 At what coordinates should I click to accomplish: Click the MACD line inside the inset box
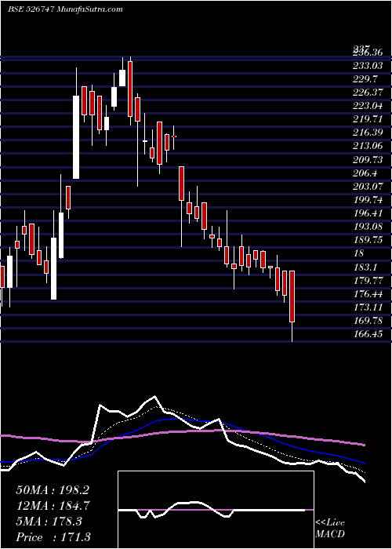coord(212,510)
